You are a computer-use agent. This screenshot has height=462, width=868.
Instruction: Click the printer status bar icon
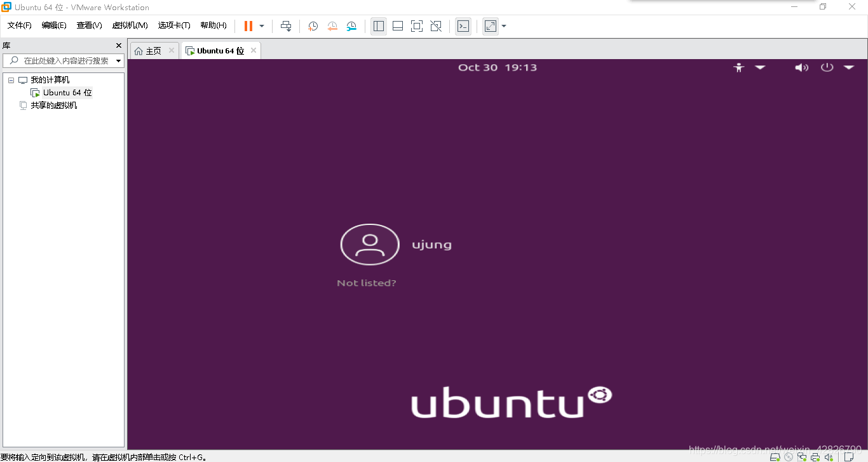click(815, 456)
